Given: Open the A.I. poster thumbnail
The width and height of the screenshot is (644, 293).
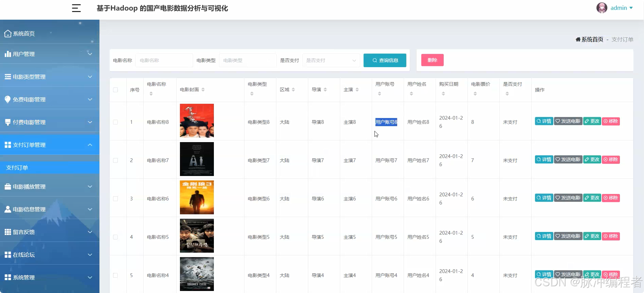Looking at the screenshot, I should (x=197, y=159).
